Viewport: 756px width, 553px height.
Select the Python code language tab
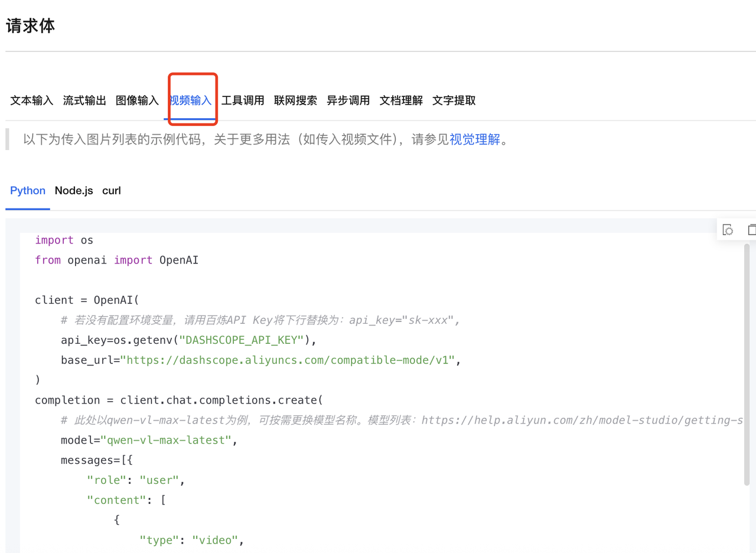(x=28, y=191)
